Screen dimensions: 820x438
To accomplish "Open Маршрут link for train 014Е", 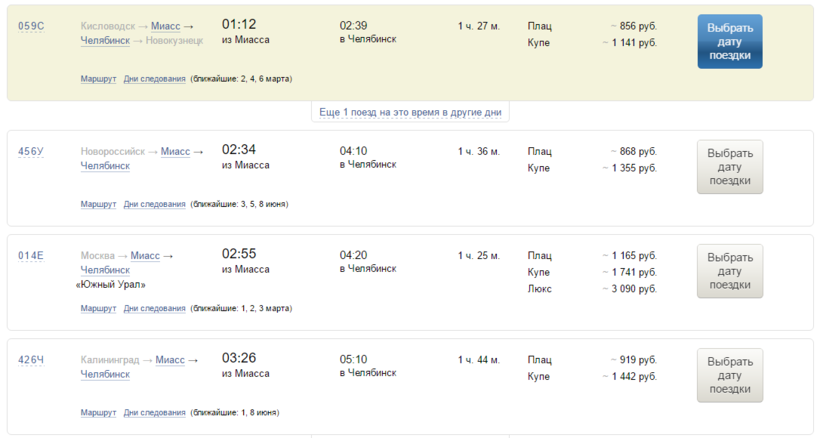I will point(98,308).
